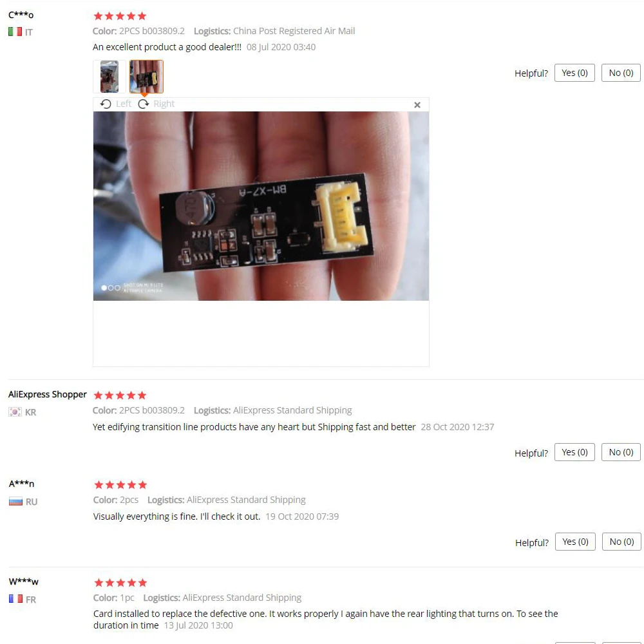Click the Russia flag icon beside RU
Viewport: 644px width, 644px height.
pos(15,502)
